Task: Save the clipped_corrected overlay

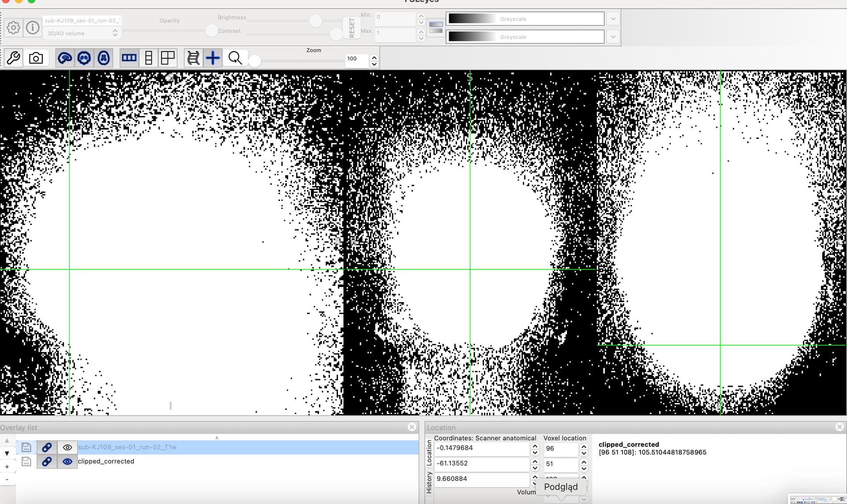Action: coord(26,461)
